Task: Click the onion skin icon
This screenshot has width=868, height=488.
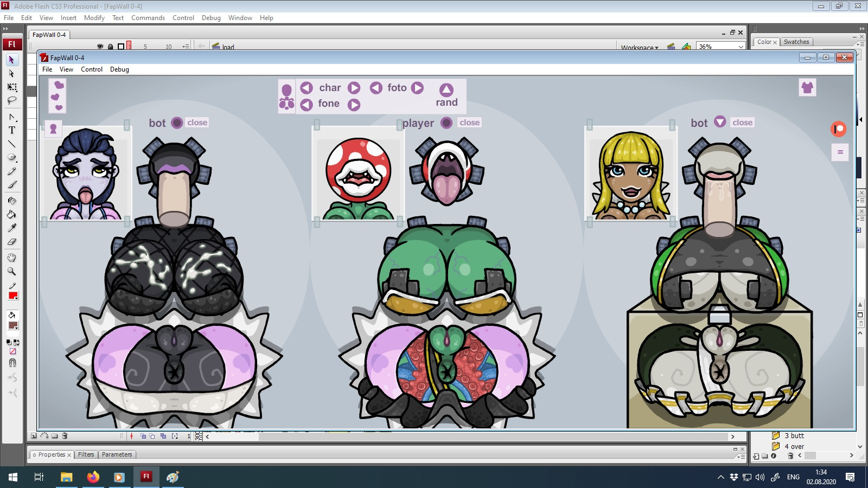Action: (x=143, y=436)
